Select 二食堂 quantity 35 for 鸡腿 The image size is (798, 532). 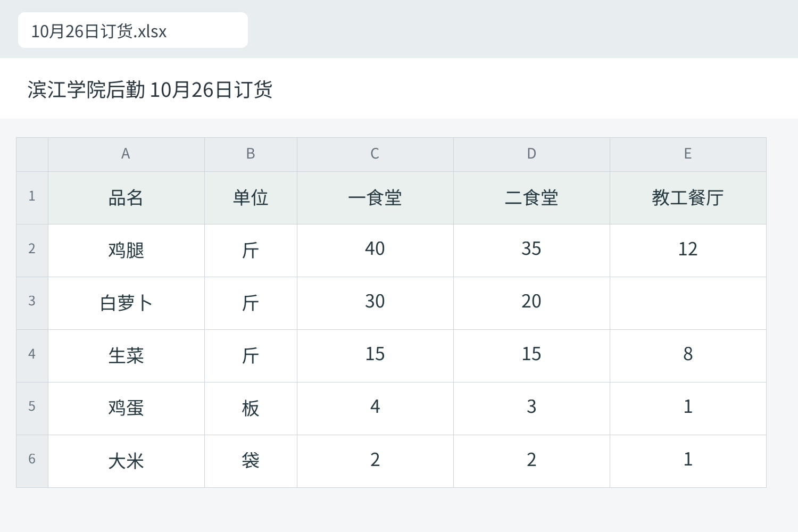point(531,251)
